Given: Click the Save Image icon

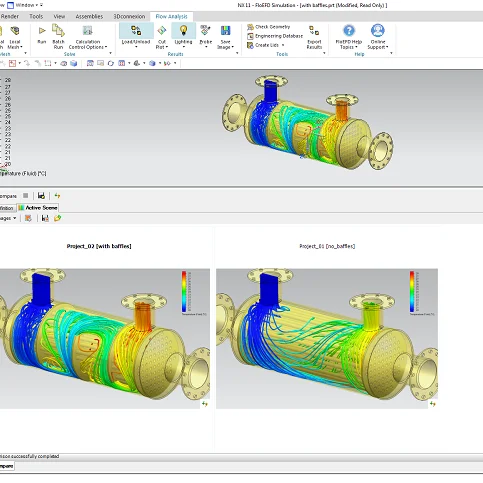Looking at the screenshot, I should click(x=226, y=37).
